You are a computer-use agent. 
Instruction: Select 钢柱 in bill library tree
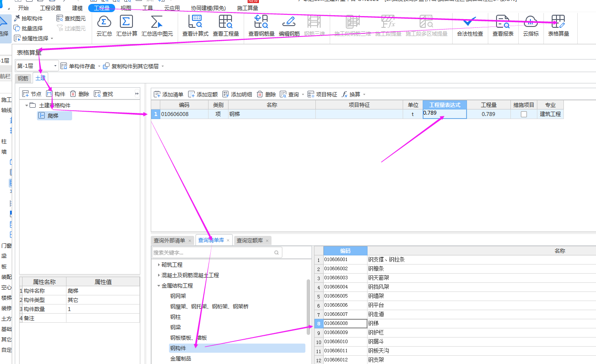(175, 317)
